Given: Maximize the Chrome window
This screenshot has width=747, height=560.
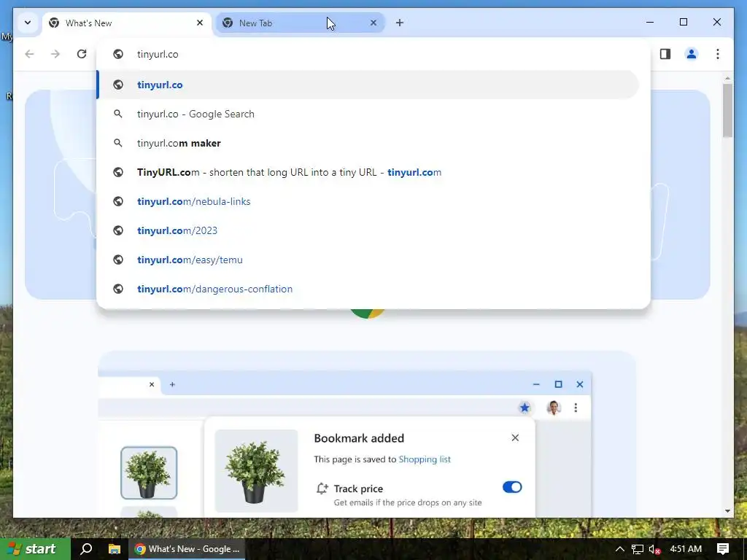Looking at the screenshot, I should coord(683,22).
